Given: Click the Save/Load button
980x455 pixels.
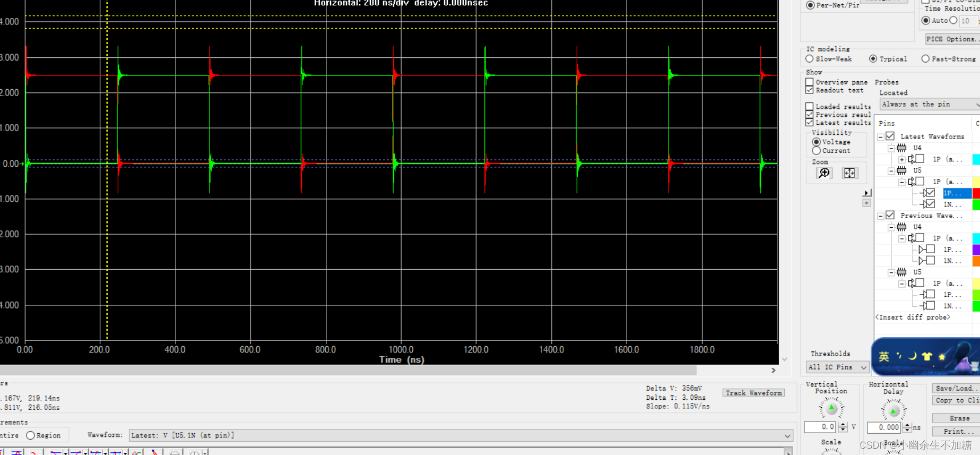Looking at the screenshot, I should pos(956,388).
